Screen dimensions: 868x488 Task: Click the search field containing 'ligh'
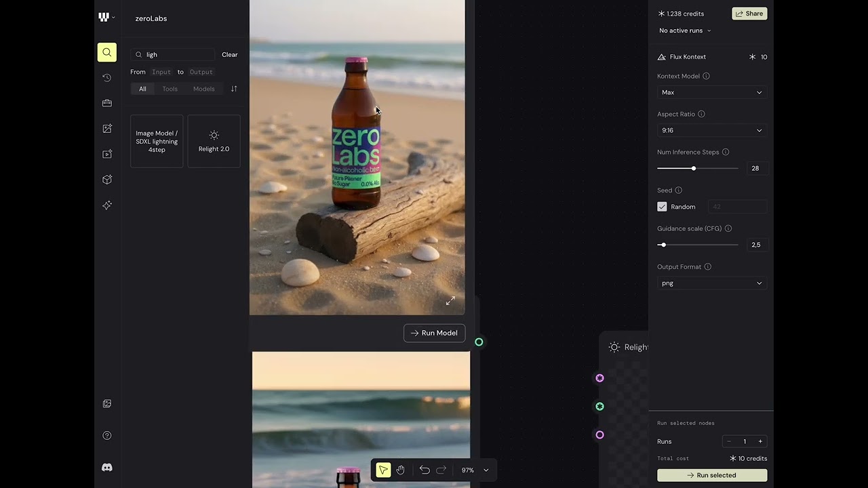click(174, 55)
